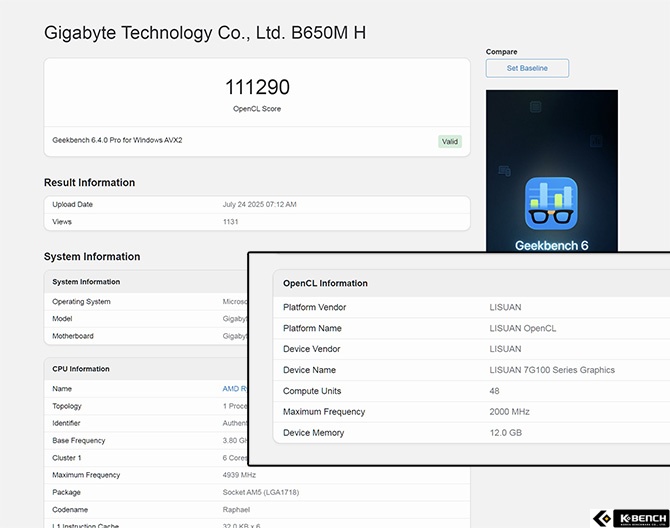Click the 'Compare' heading
670x528 pixels.
coord(501,52)
